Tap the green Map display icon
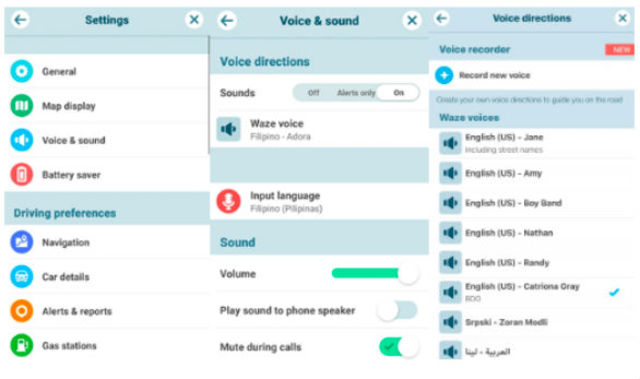 (22, 106)
